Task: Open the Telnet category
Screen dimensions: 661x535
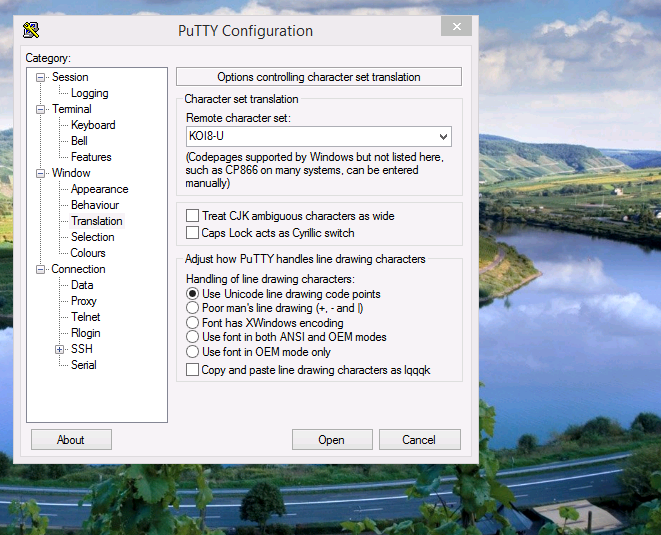Action: [x=86, y=317]
